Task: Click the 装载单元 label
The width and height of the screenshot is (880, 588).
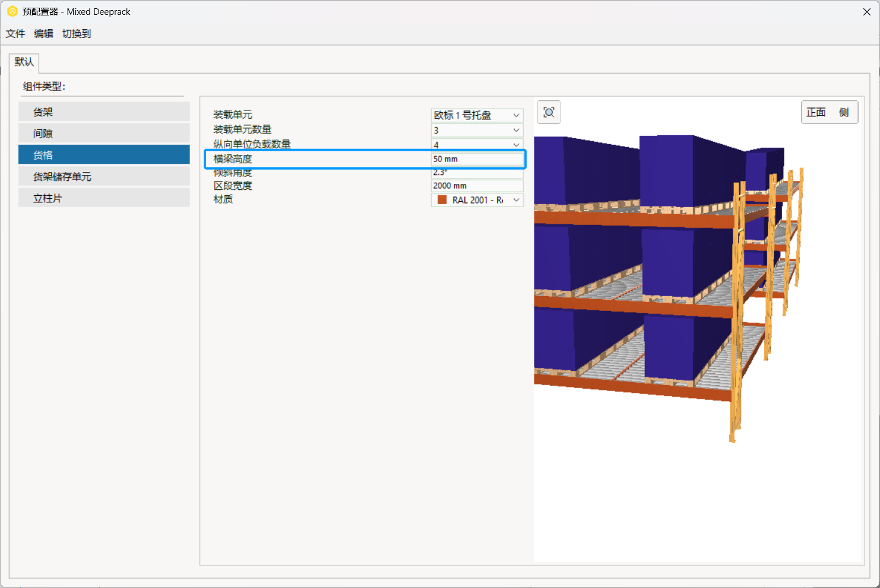Action: pos(233,115)
